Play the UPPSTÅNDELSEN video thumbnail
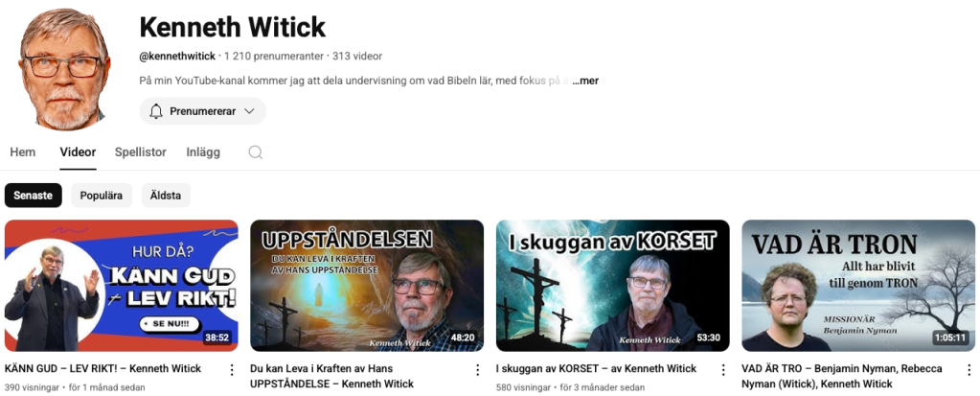Screen dimensions: 980x396 click(x=367, y=286)
